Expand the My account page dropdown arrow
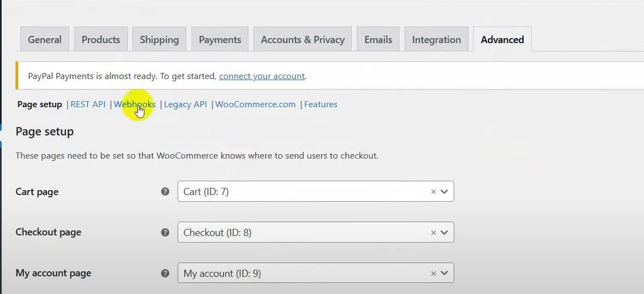 coord(444,273)
